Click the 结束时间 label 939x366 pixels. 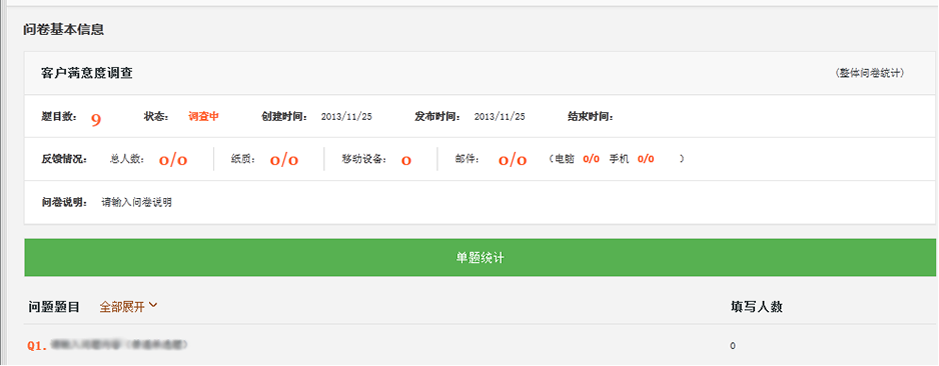[x=590, y=117]
